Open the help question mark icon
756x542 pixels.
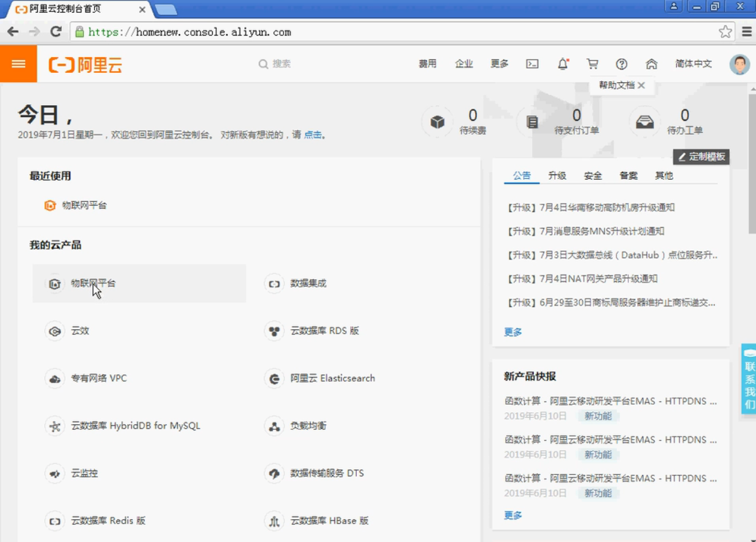pyautogui.click(x=621, y=64)
